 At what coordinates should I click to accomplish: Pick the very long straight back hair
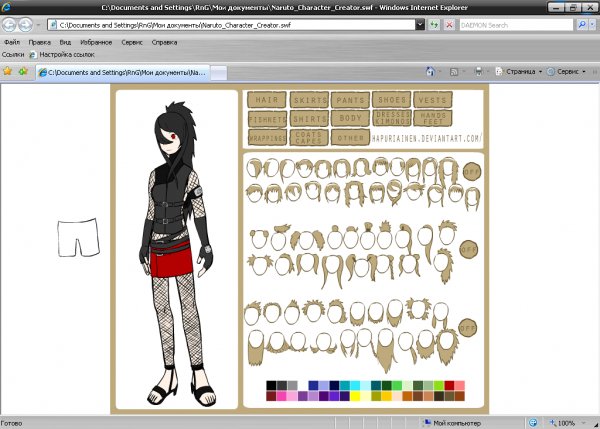coord(386,351)
